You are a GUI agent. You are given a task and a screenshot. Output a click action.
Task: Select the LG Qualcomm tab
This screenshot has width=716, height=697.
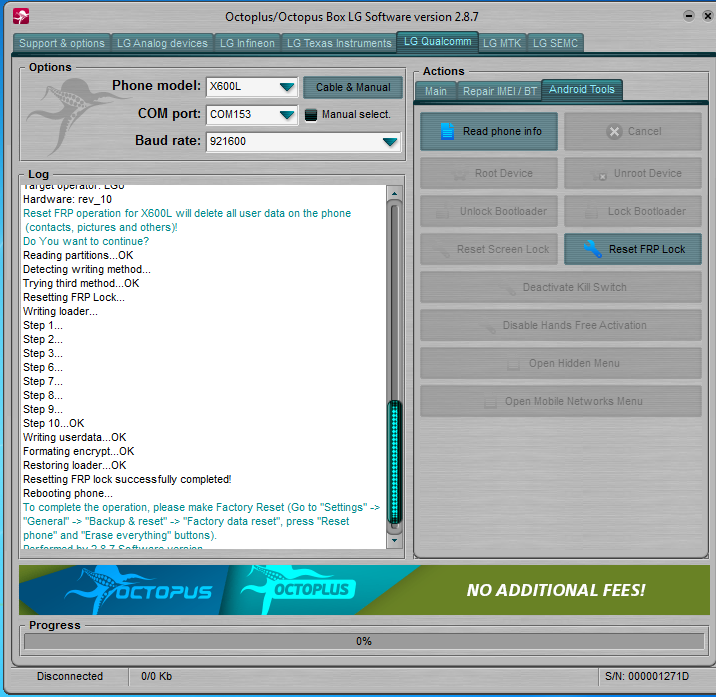coord(437,42)
